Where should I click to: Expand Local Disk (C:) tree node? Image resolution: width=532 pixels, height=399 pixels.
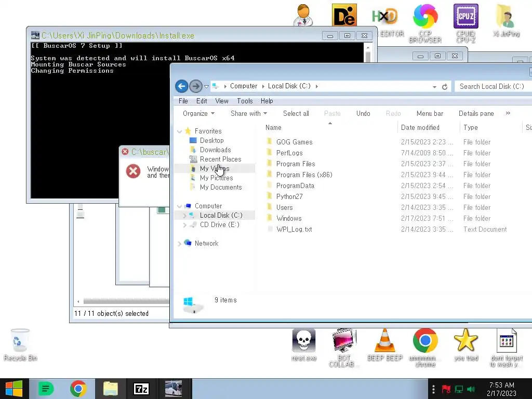pos(184,216)
